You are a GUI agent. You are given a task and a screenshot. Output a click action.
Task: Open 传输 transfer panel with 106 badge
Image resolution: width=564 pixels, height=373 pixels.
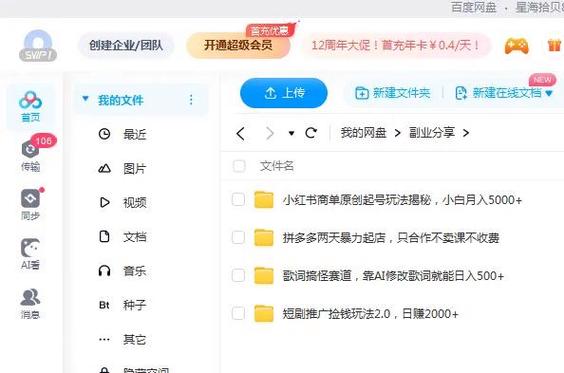point(31,155)
